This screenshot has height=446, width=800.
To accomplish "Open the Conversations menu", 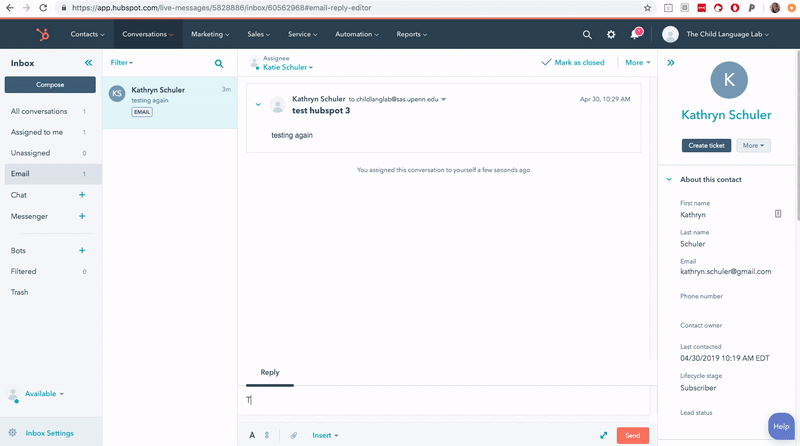I will pyautogui.click(x=147, y=34).
